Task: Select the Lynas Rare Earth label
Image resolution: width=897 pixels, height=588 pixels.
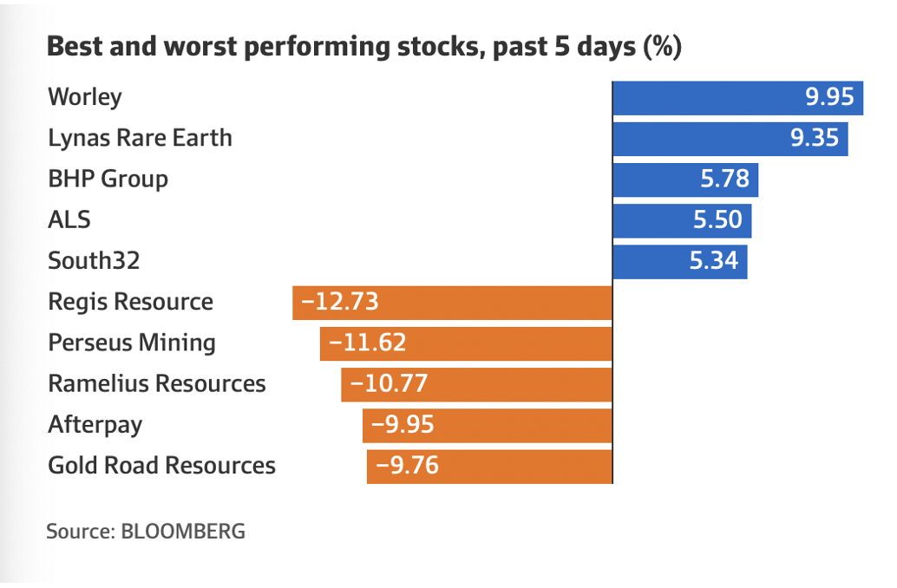Action: click(140, 138)
